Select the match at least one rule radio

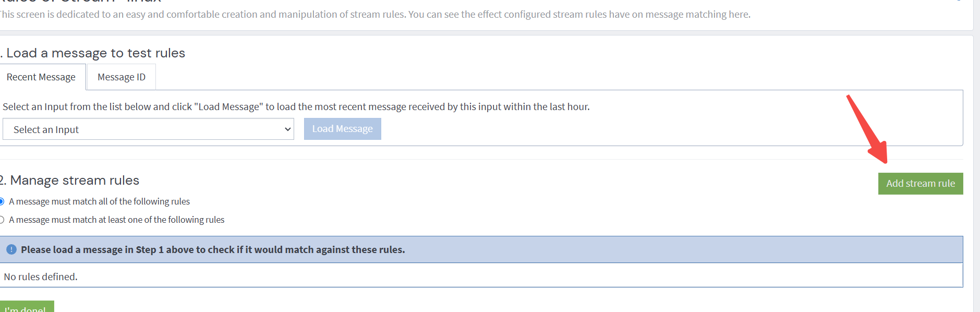(2, 220)
